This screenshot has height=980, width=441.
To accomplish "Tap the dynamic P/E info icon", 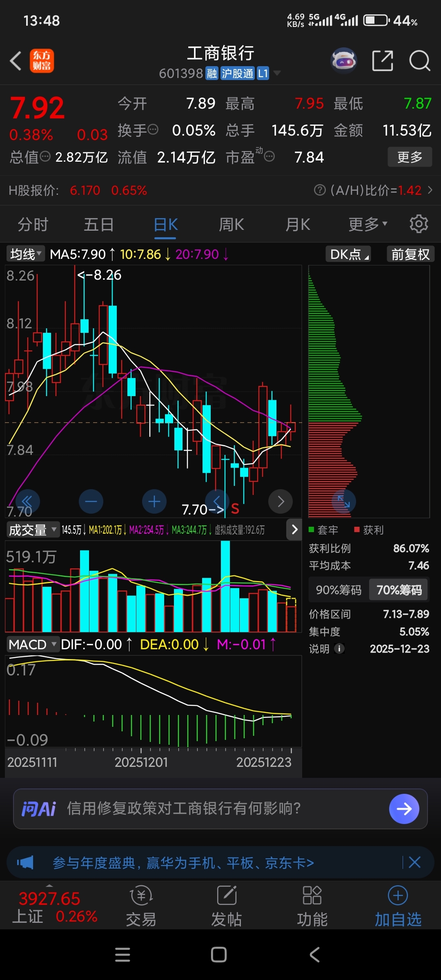I will click(x=269, y=156).
